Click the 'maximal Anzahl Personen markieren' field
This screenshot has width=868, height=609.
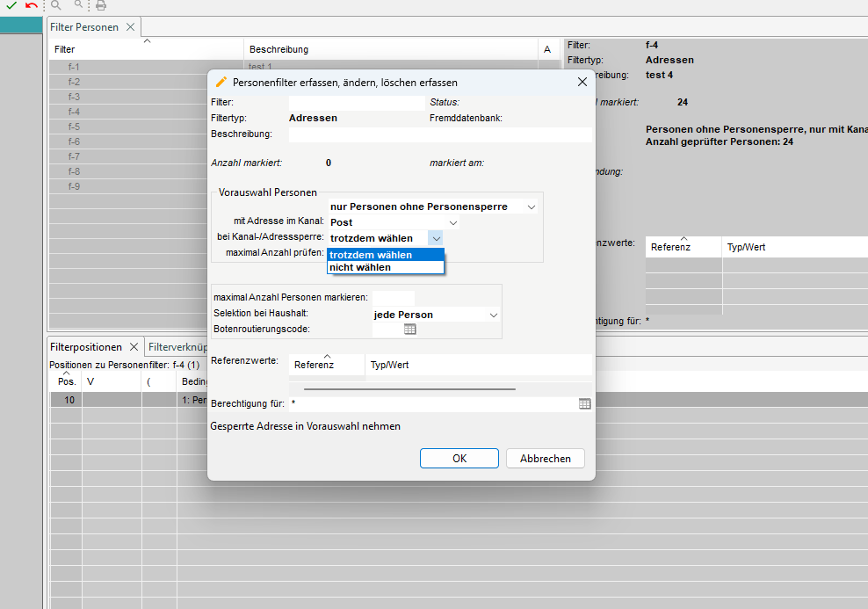tap(393, 298)
